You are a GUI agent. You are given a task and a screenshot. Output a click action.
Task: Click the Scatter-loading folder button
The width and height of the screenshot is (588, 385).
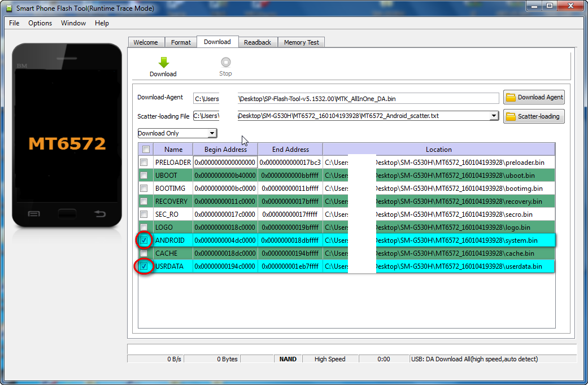click(x=534, y=116)
